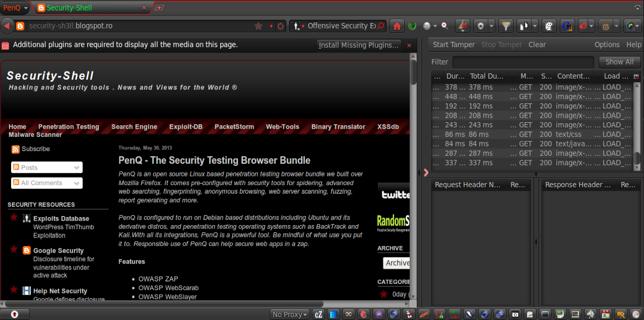Open the PenQ Security Testing Browser Bundle post
The image size is (644, 320).
(214, 160)
